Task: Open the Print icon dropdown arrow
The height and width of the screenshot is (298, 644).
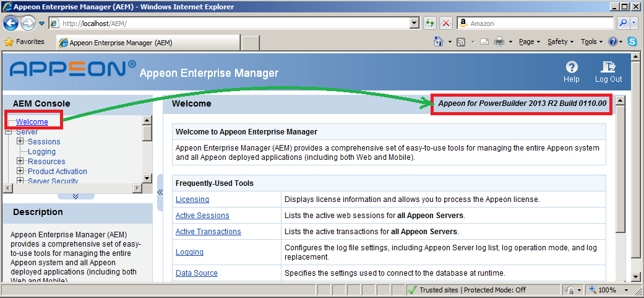Action: click(x=510, y=42)
